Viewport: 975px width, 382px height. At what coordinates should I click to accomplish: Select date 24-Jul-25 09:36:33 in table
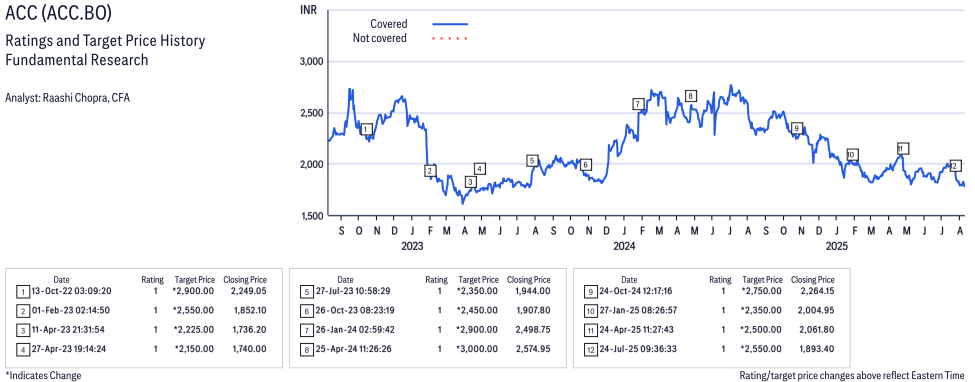tap(638, 348)
